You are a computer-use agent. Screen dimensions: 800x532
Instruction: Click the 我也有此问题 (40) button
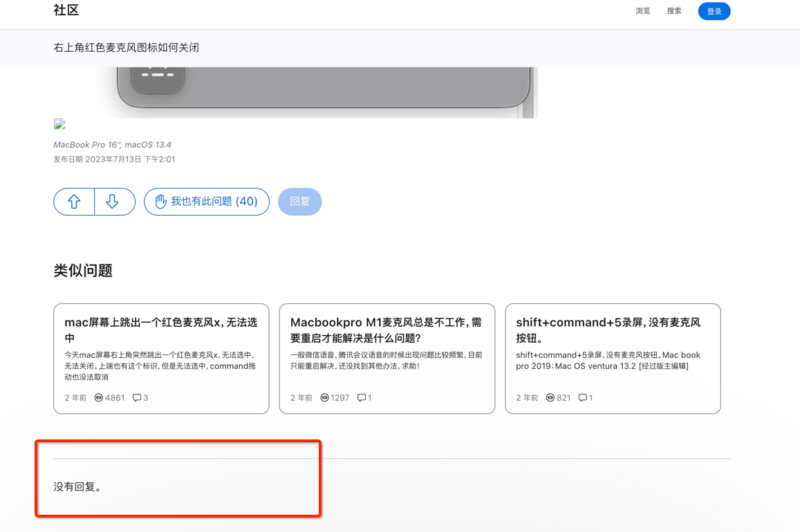pyautogui.click(x=207, y=202)
